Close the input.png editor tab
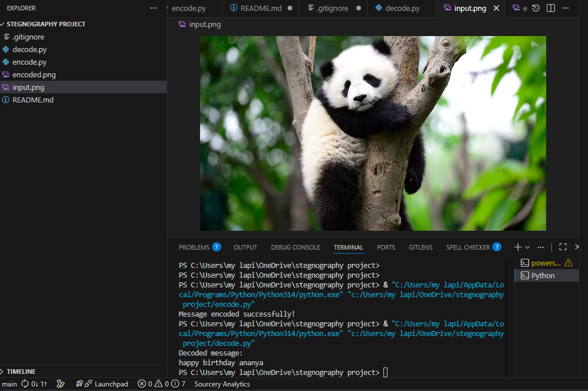Image resolution: width=588 pixels, height=391 pixels. point(496,9)
